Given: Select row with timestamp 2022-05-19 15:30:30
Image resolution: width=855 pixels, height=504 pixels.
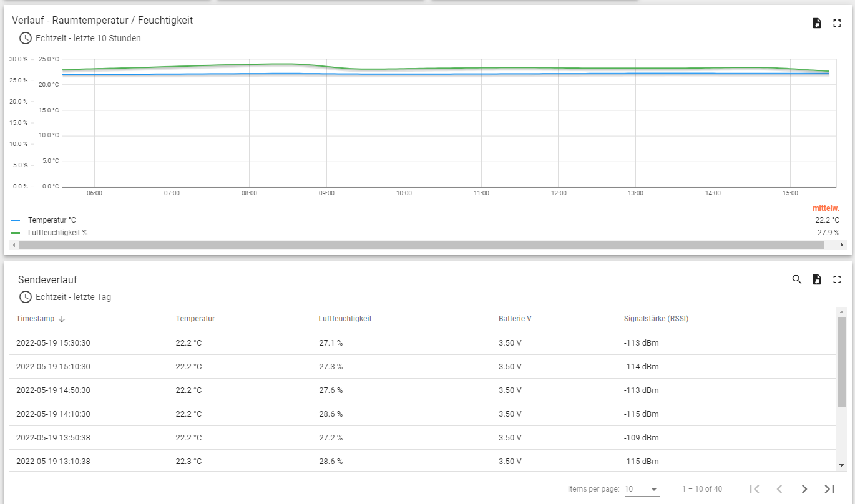Looking at the screenshot, I should pyautogui.click(x=53, y=343).
